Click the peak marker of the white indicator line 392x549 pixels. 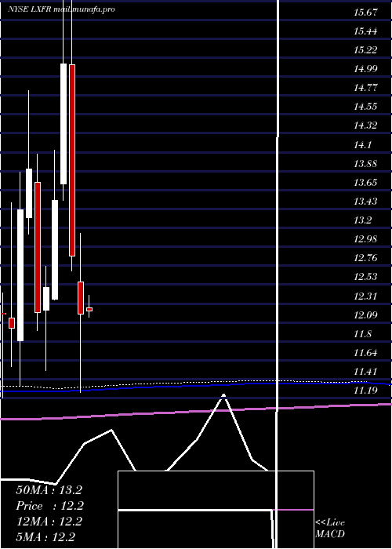223,395
